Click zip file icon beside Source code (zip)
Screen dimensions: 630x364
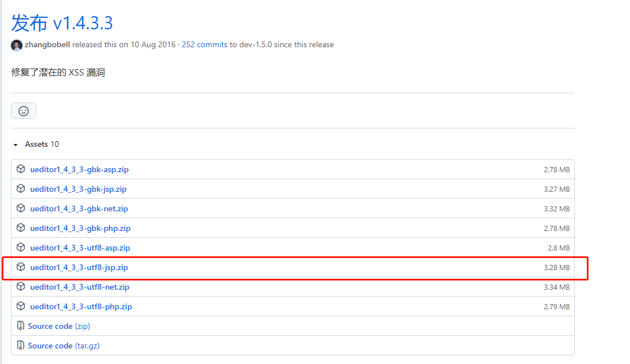(21, 325)
